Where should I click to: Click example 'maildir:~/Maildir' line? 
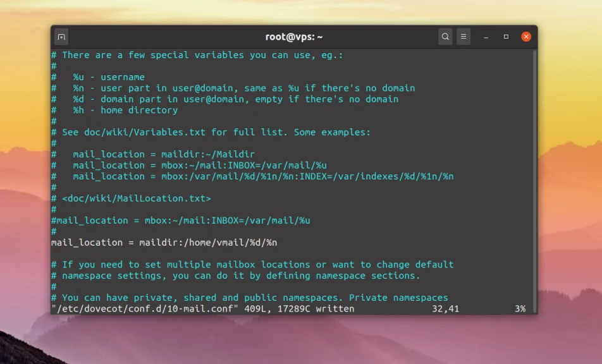(x=153, y=155)
